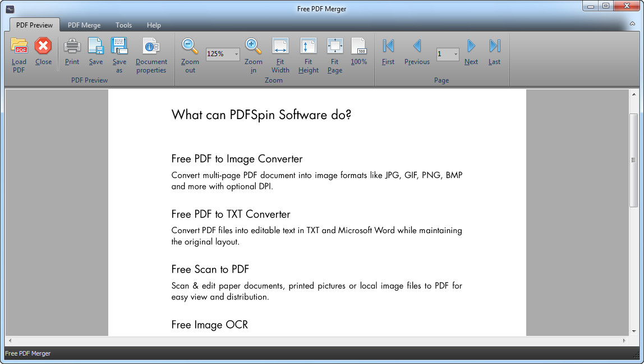Apply Fit Height view
Viewport: 644px width, 364px height.
(x=308, y=56)
